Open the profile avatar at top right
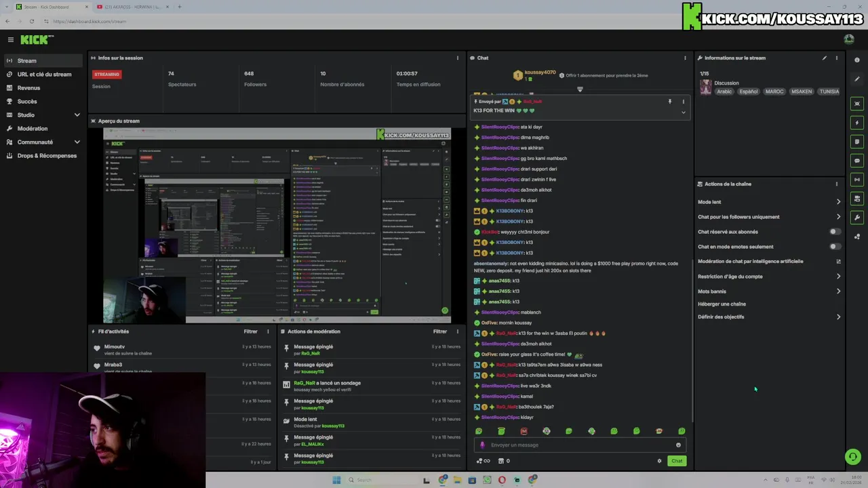The height and width of the screenshot is (488, 868). click(x=849, y=39)
